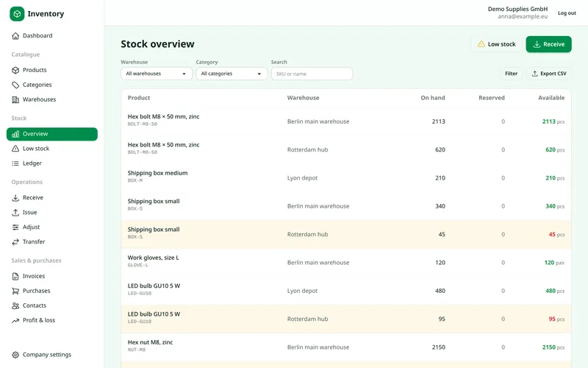Viewport: 588px width, 368px height.
Task: Click the Company settings gear icon
Action: (15, 355)
